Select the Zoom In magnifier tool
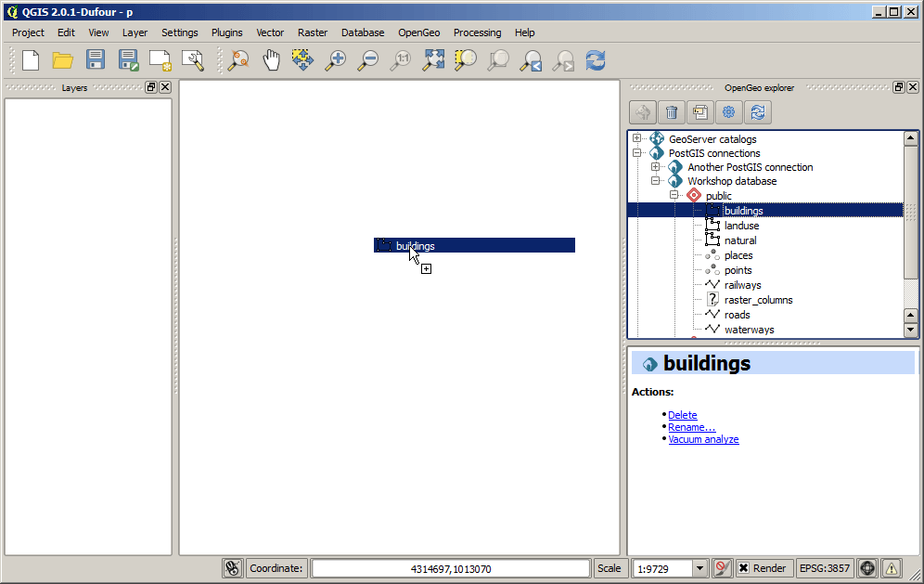Image resolution: width=924 pixels, height=584 pixels. tap(335, 60)
